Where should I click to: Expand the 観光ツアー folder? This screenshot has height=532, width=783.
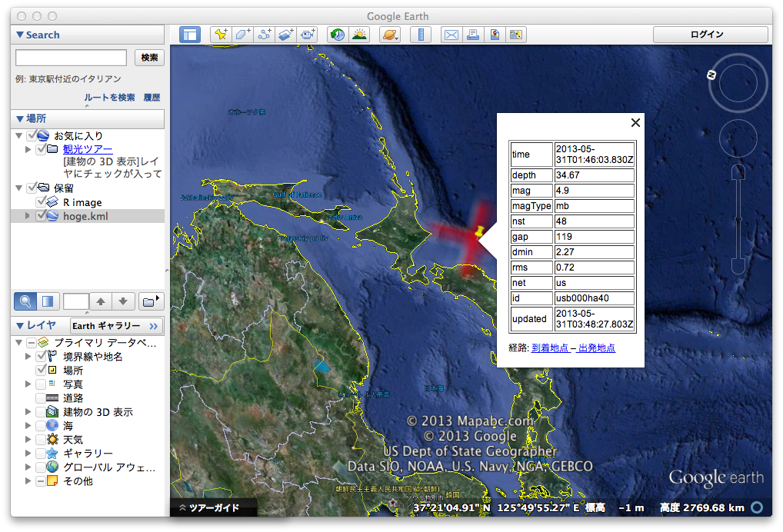pyautogui.click(x=28, y=149)
